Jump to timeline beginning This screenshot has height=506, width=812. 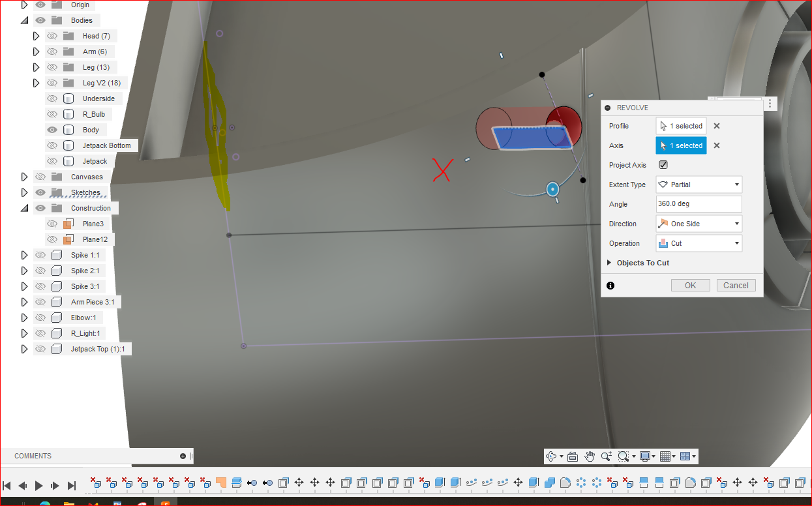point(7,485)
